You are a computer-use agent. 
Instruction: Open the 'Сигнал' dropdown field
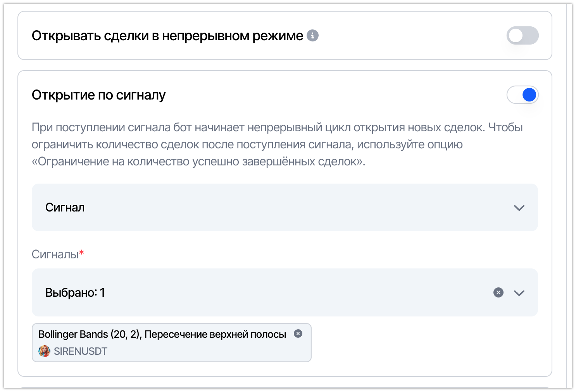coord(285,208)
